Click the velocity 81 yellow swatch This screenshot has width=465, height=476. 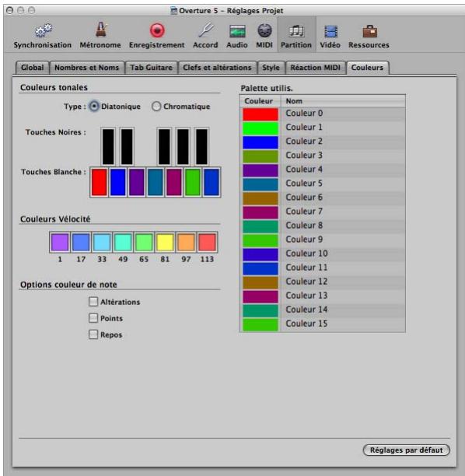[x=165, y=242]
